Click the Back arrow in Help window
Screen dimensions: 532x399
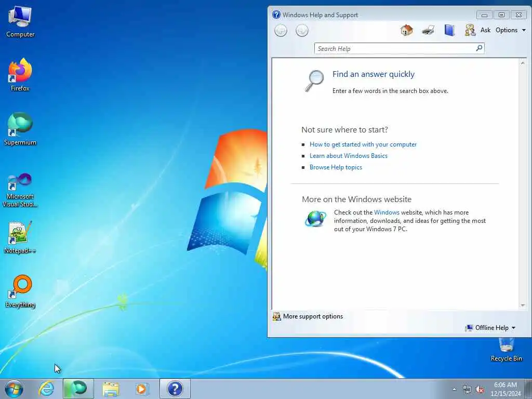tap(281, 31)
